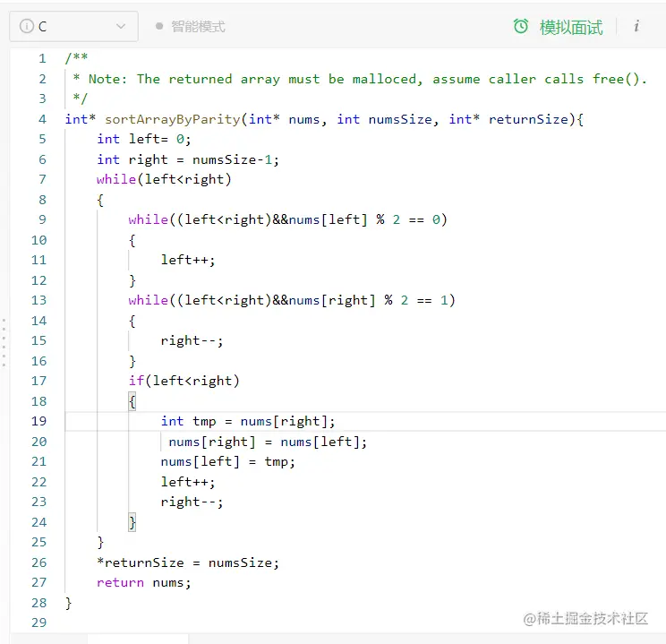The width and height of the screenshot is (666, 644).
Task: Click line number 29 in gutter
Action: click(x=38, y=623)
